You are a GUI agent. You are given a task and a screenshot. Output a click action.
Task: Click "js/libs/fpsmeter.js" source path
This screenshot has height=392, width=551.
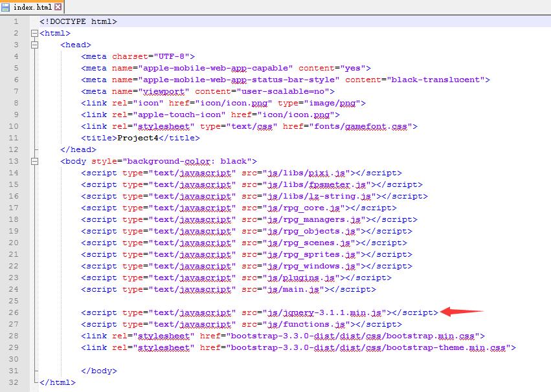tap(317, 184)
